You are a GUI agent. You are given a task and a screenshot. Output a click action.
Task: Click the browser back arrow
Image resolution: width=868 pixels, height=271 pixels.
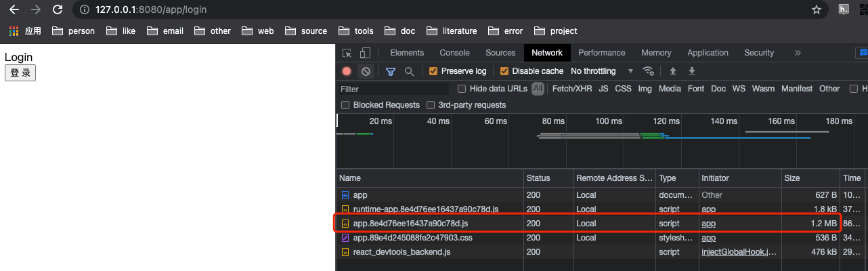point(14,9)
